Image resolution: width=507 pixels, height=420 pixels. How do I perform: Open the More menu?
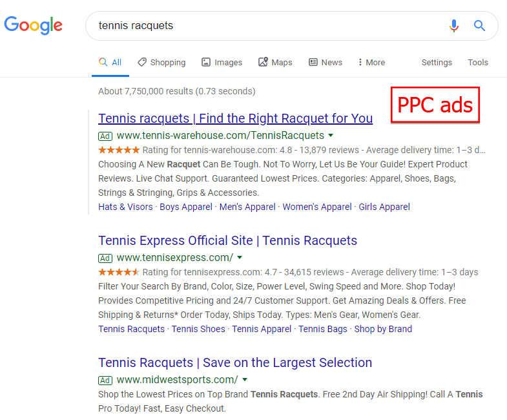point(372,62)
